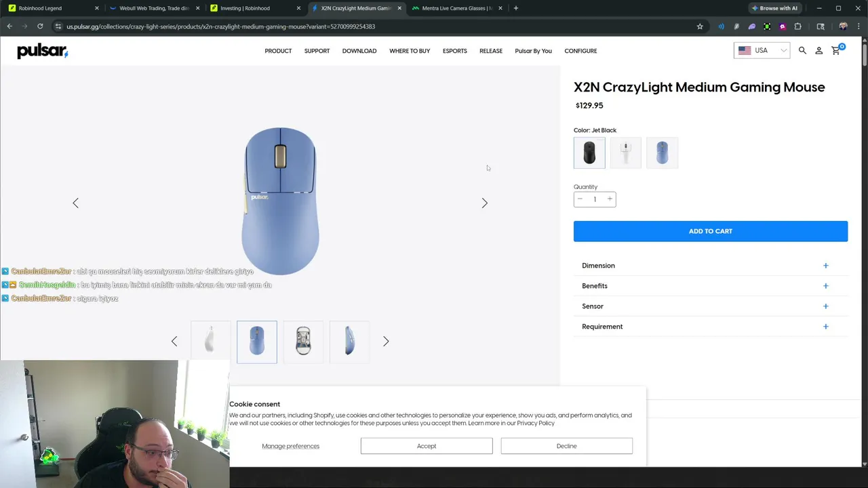Decrease quantity with minus icon
Screen dimensions: 868x488
(580, 199)
